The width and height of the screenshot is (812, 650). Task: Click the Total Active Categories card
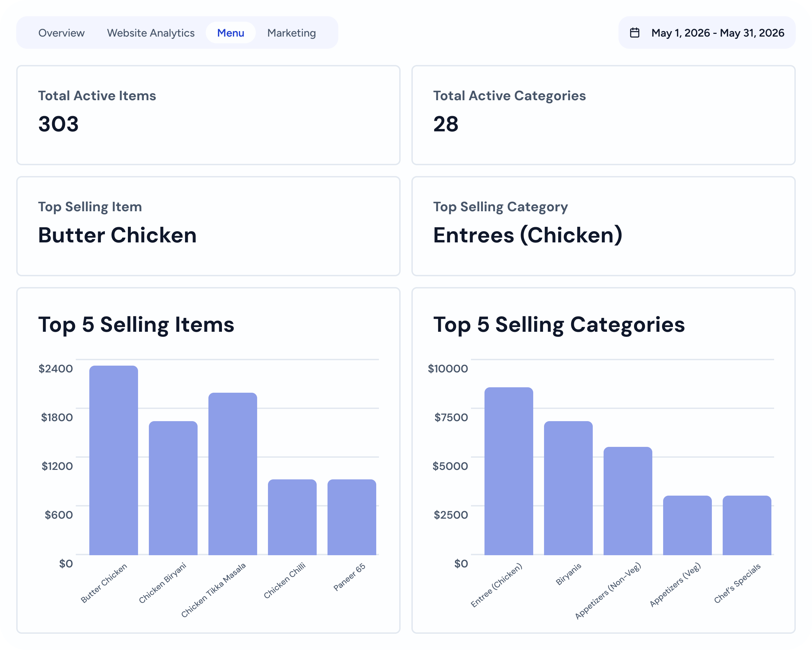pyautogui.click(x=603, y=115)
